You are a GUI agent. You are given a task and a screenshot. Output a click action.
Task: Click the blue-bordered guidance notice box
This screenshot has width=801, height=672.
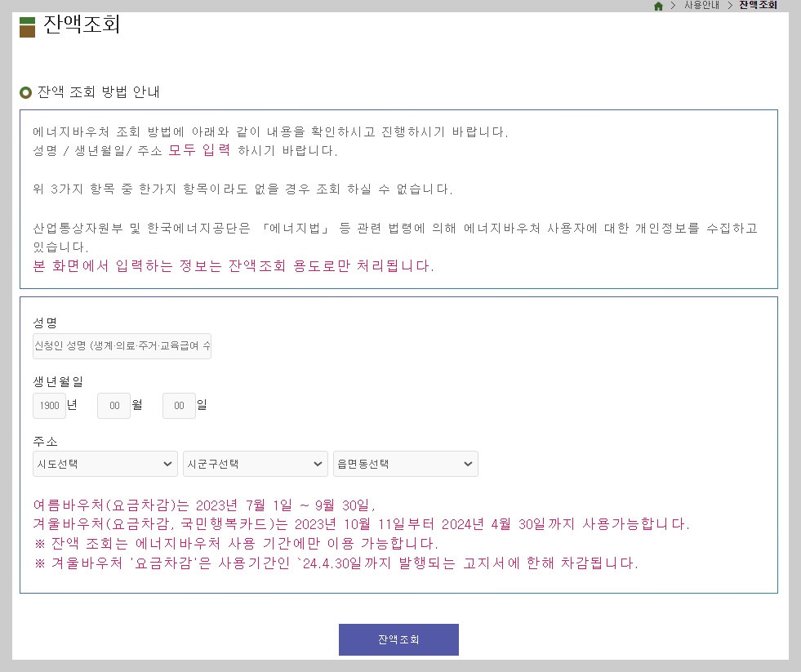point(398,198)
